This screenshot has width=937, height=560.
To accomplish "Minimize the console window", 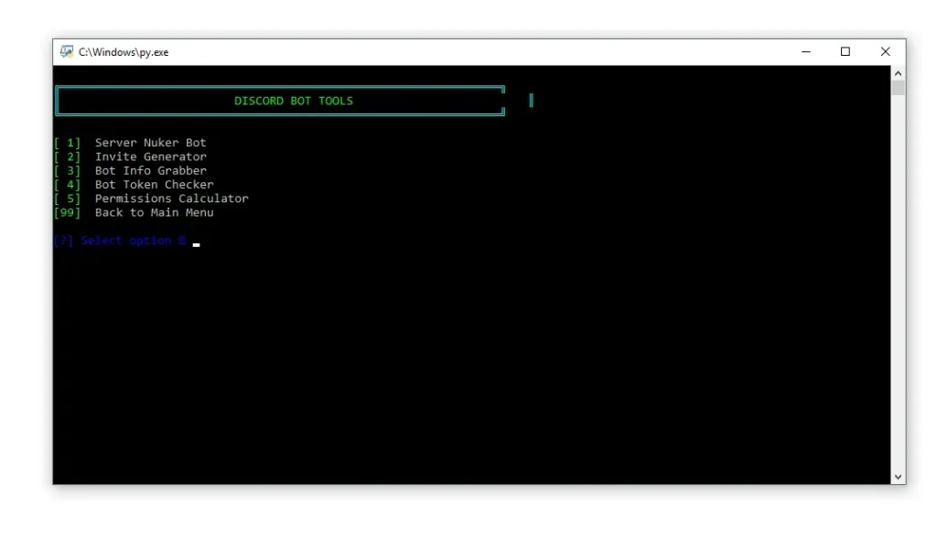I will tap(804, 51).
